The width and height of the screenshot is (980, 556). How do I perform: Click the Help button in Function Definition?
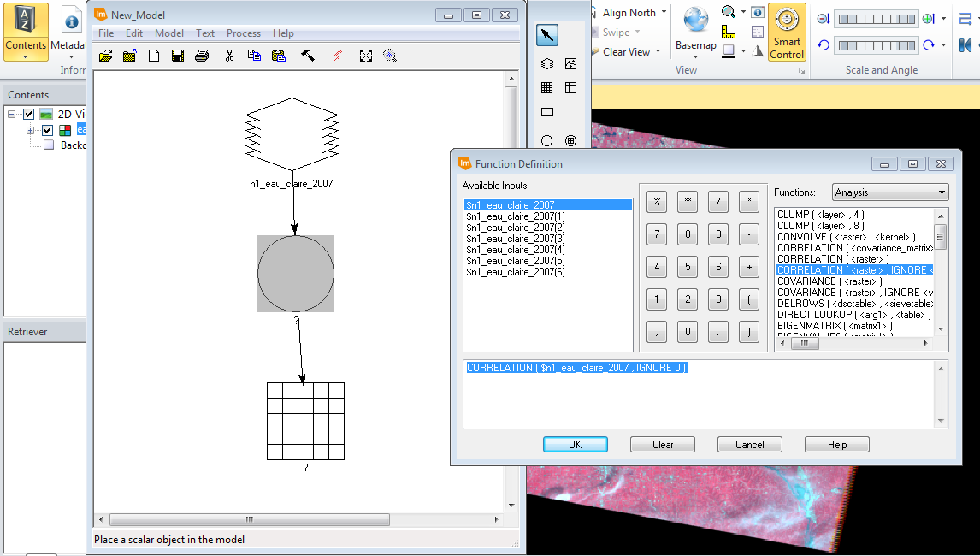[837, 445]
